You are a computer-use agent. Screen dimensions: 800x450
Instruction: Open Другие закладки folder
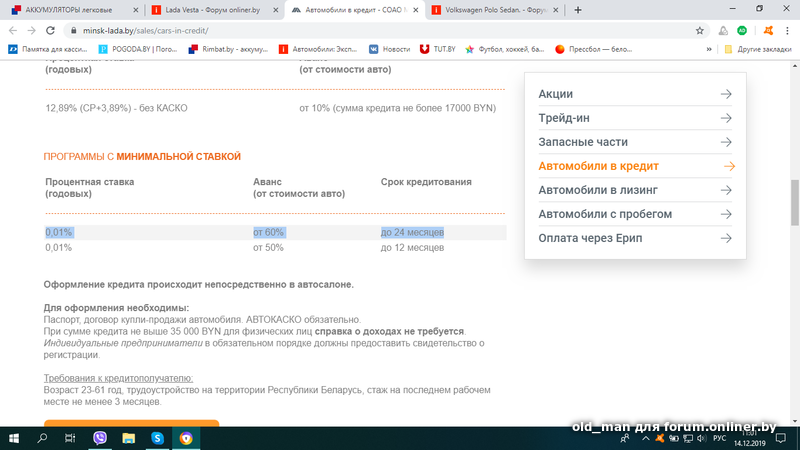(x=758, y=49)
